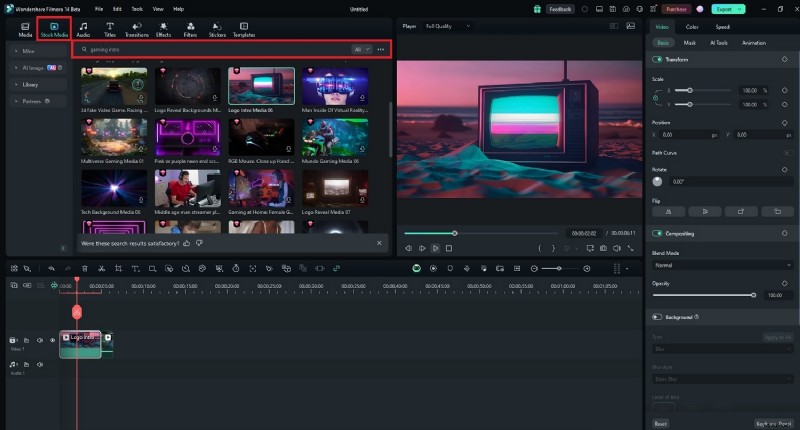Image resolution: width=800 pixels, height=430 pixels.
Task: Open the Titles panel icon
Action: point(110,27)
